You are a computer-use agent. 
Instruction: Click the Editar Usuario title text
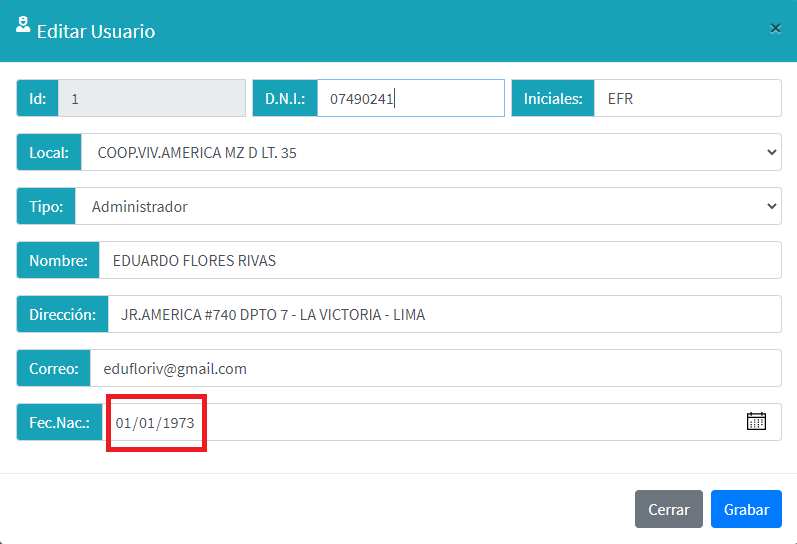(96, 31)
